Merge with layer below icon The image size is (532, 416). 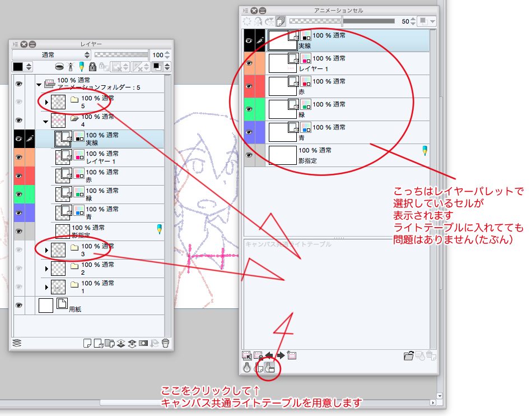click(132, 343)
